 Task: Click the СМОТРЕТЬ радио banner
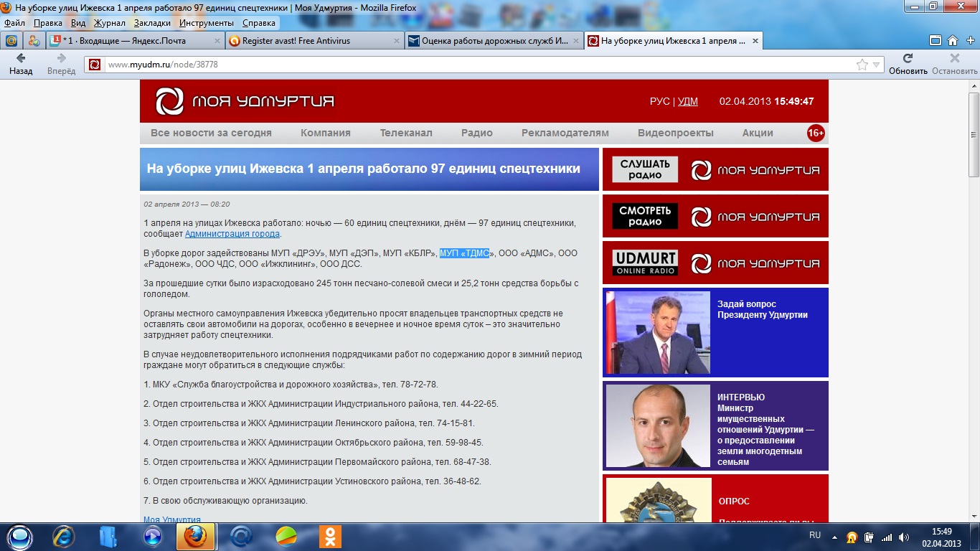pyautogui.click(x=715, y=216)
